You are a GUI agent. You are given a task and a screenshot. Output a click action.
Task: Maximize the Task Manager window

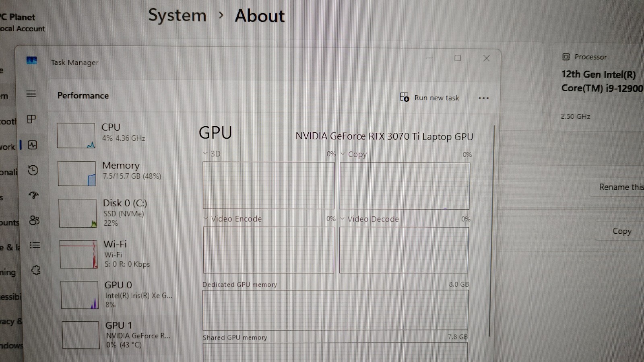point(458,58)
